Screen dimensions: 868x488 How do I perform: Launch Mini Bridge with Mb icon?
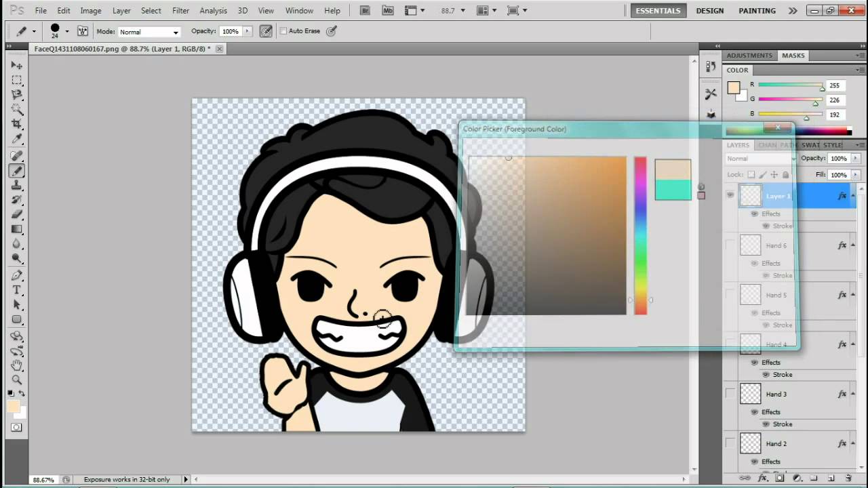[x=387, y=11]
